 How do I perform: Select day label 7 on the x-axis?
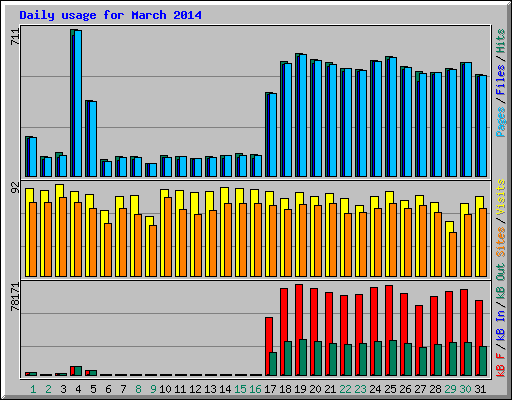tap(123, 389)
